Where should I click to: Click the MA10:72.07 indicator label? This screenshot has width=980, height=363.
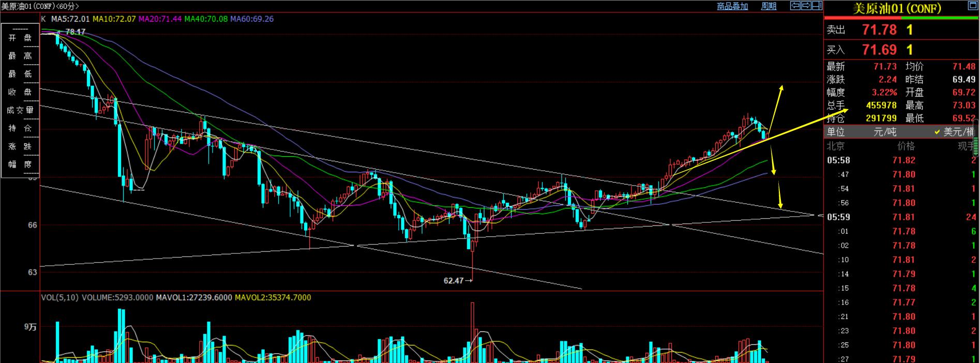(114, 19)
